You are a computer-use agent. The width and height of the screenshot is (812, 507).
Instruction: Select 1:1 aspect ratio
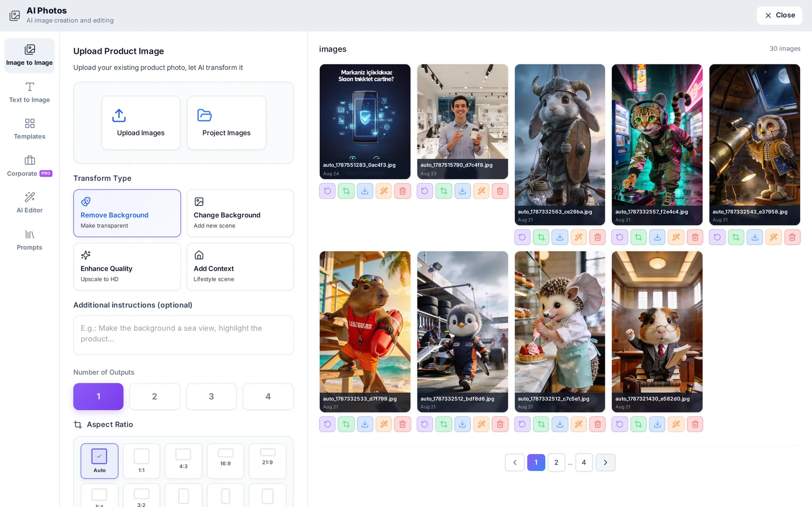tap(141, 461)
